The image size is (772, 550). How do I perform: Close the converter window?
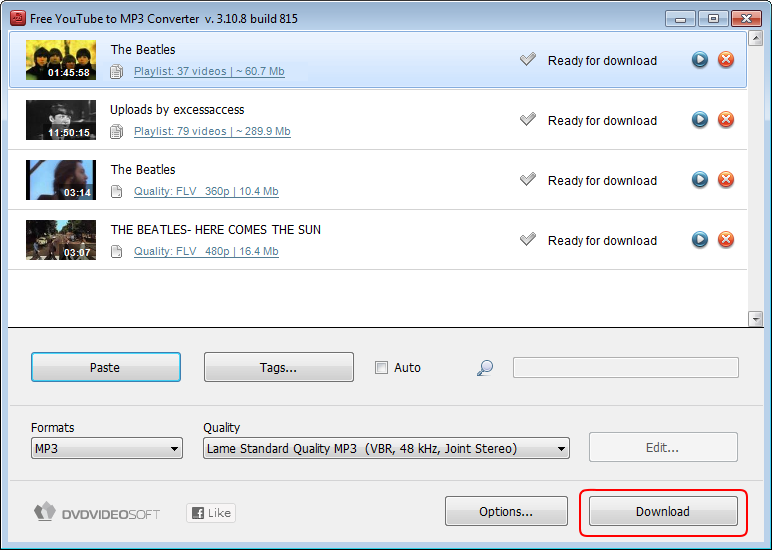pos(746,19)
